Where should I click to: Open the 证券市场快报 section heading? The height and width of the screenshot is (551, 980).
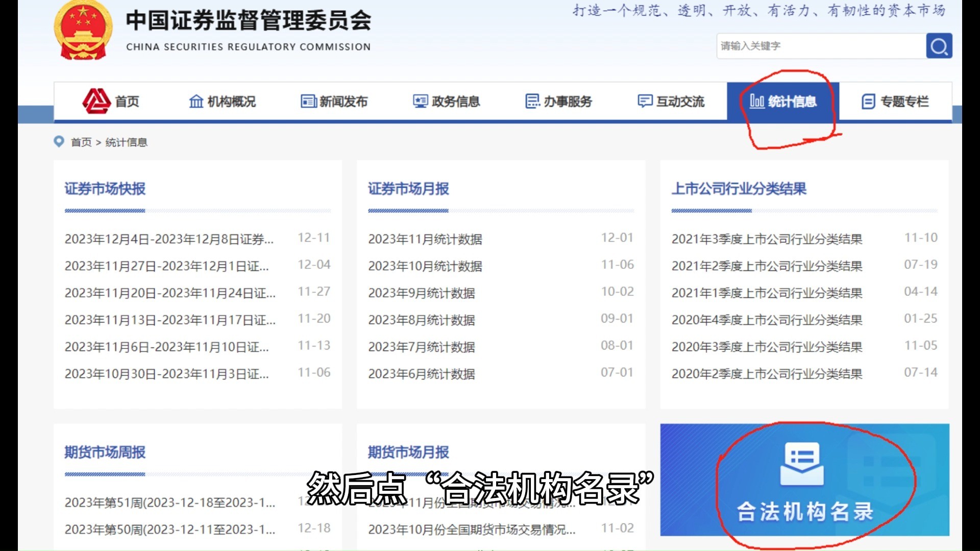105,189
